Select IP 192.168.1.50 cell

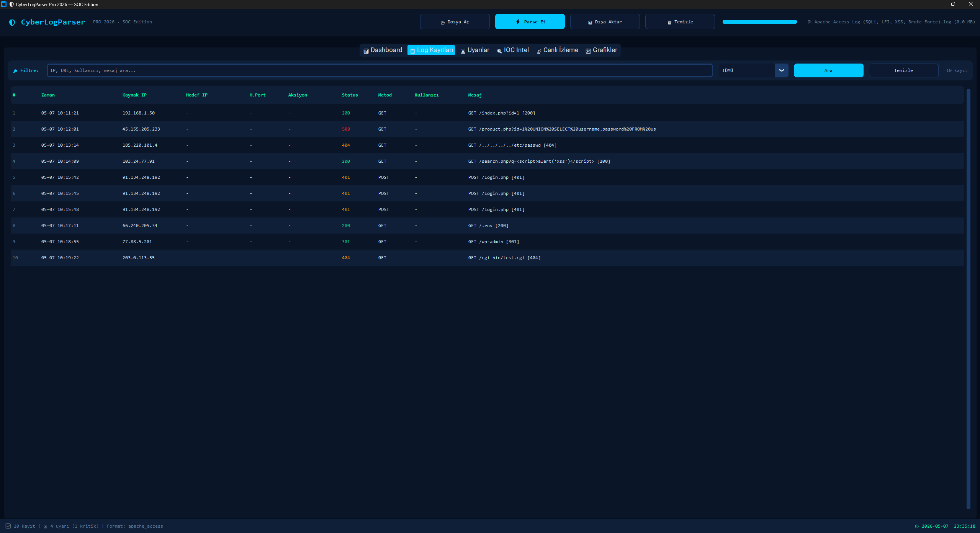[x=139, y=113]
